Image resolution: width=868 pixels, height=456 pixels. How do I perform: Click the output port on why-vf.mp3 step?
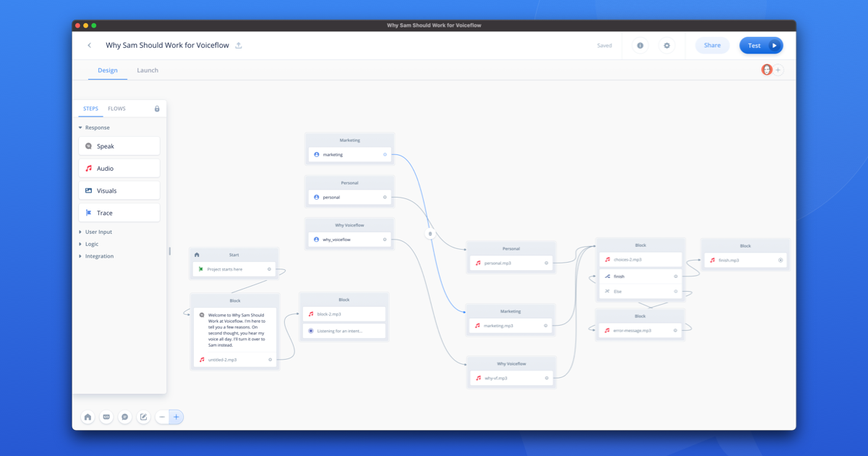[x=546, y=378]
